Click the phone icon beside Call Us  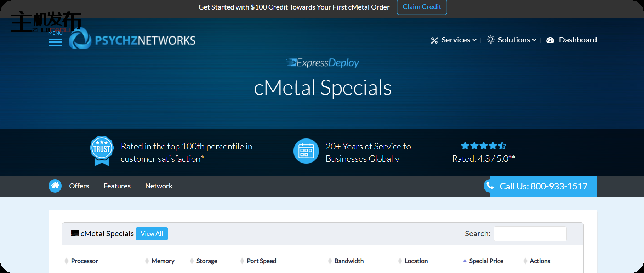click(490, 186)
